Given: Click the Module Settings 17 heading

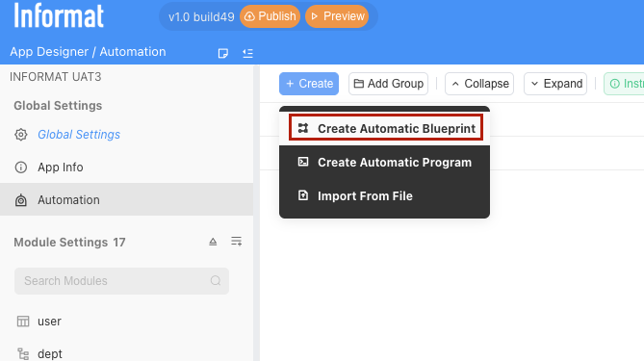Looking at the screenshot, I should 69,243.
